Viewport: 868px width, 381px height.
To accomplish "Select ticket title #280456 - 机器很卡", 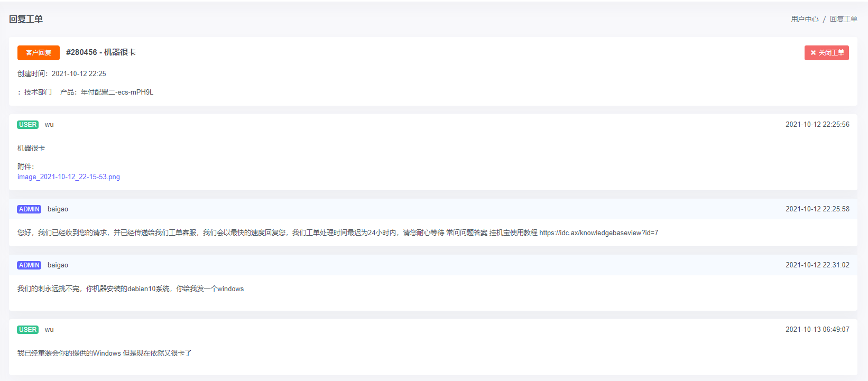I will (x=101, y=52).
